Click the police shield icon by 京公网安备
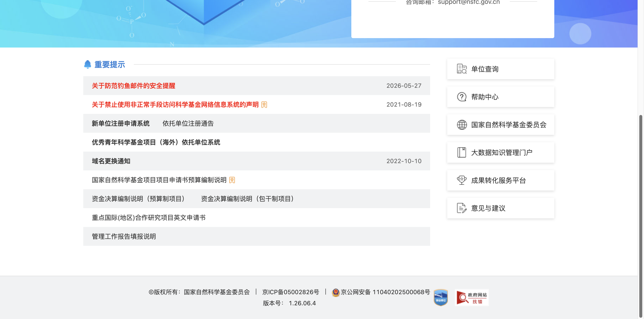Viewport: 644px width, 319px height. [335, 292]
